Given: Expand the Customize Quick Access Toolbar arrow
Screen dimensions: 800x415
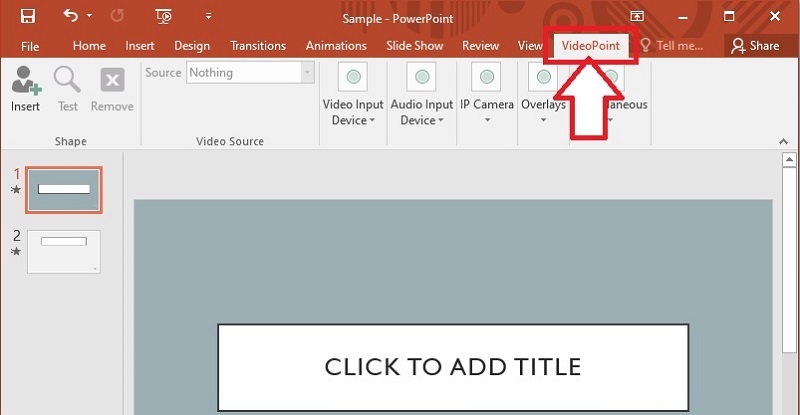Looking at the screenshot, I should [x=208, y=16].
